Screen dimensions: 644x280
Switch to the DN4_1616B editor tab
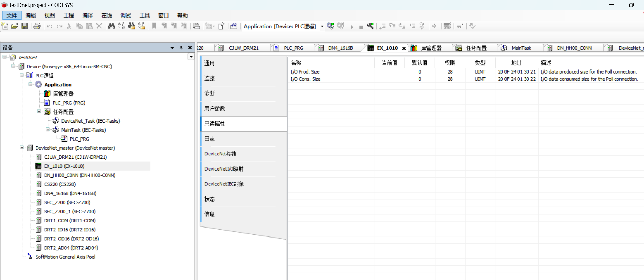click(340, 48)
